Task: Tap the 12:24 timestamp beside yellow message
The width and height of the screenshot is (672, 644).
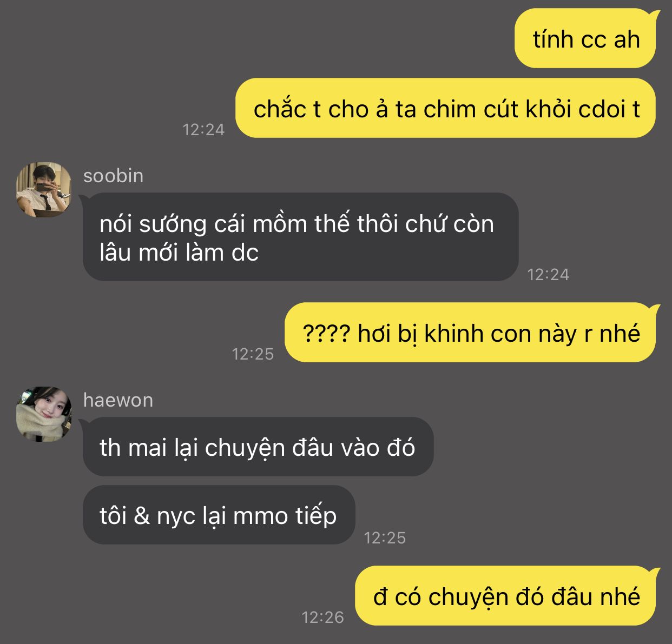Action: (x=203, y=130)
